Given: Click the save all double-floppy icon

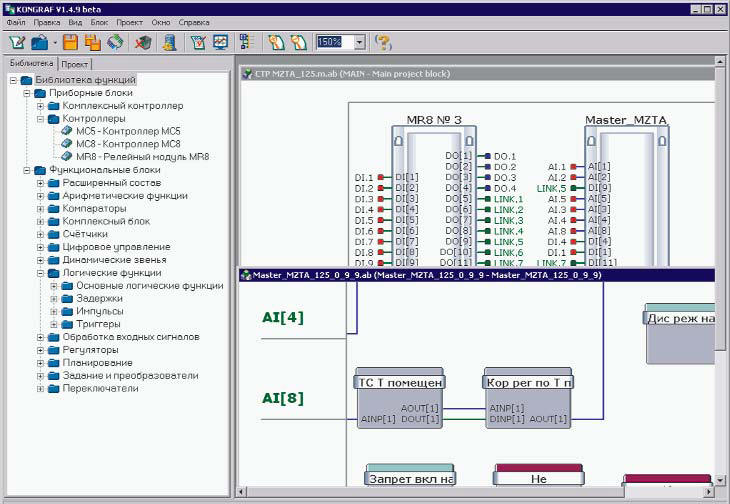Looking at the screenshot, I should tap(93, 42).
